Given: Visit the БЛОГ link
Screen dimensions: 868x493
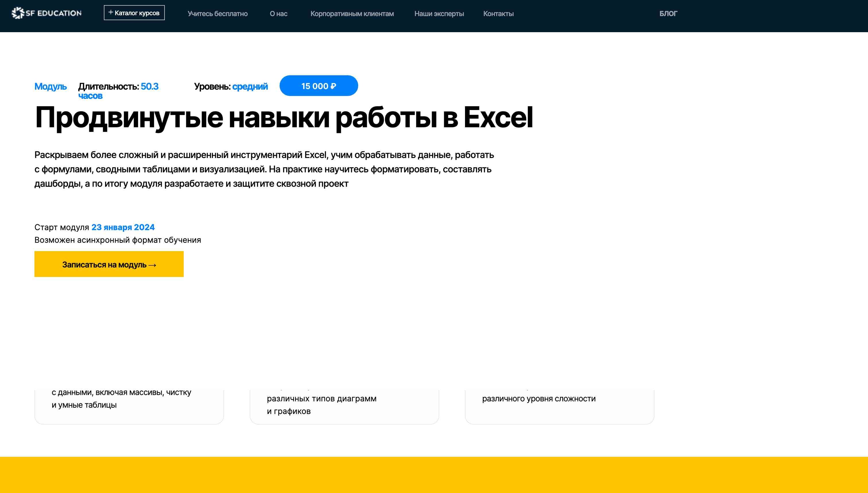Looking at the screenshot, I should click(668, 14).
